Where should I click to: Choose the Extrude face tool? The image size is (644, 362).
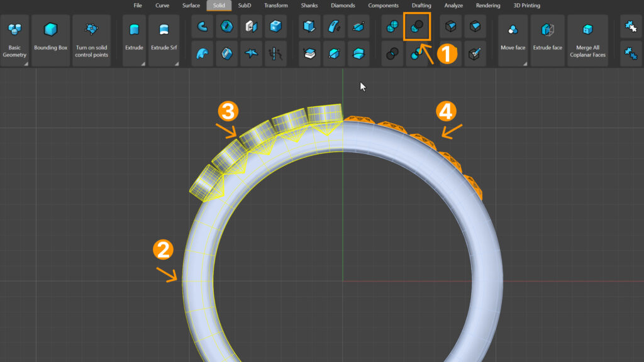(x=548, y=40)
